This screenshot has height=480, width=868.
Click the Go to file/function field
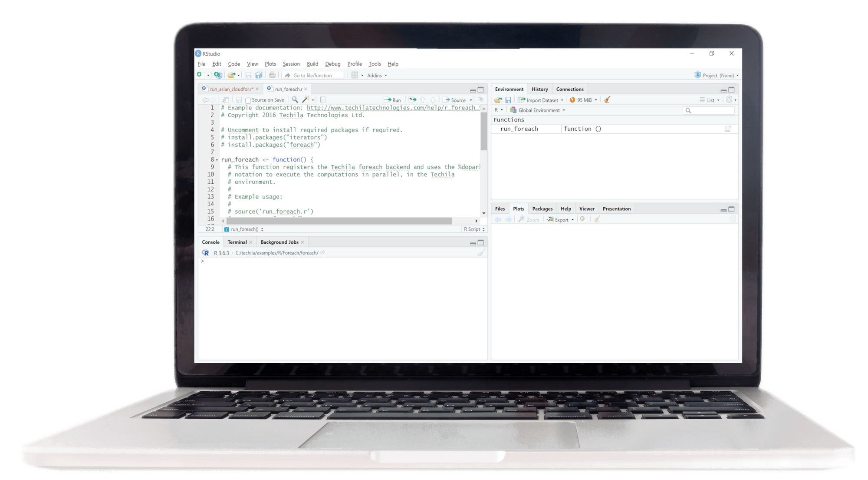click(312, 76)
